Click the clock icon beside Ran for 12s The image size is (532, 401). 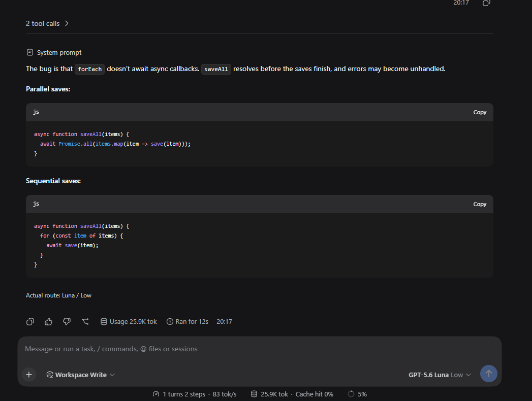pyautogui.click(x=170, y=322)
